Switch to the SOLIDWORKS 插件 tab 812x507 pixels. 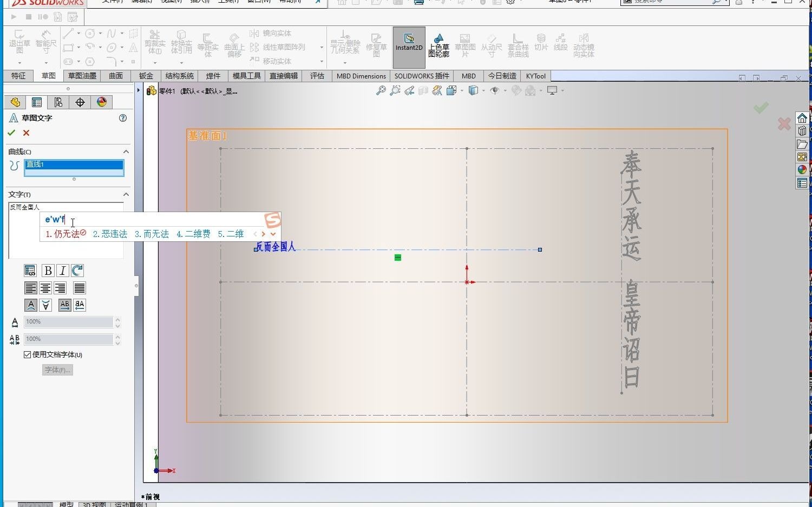(x=422, y=76)
